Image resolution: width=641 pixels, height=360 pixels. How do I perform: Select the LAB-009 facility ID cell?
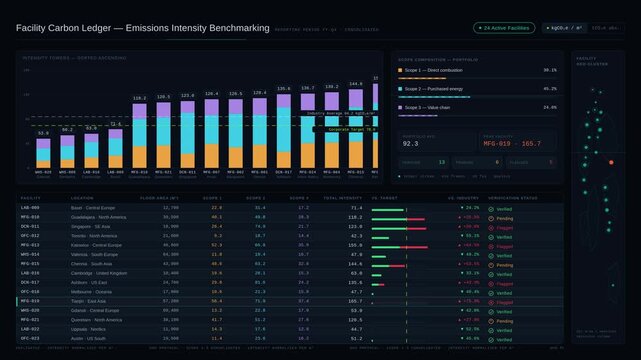[x=30, y=208]
